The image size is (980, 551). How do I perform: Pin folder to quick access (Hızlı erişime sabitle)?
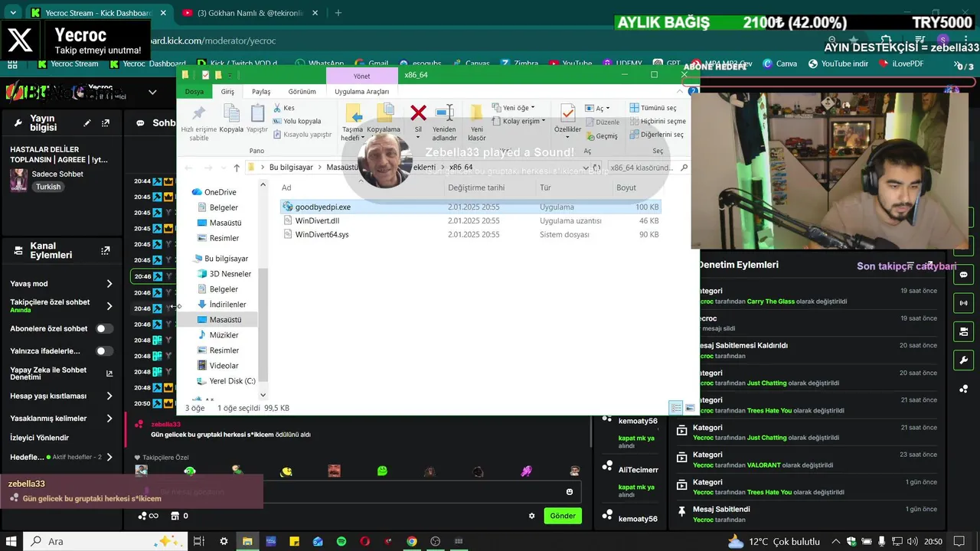[199, 122]
